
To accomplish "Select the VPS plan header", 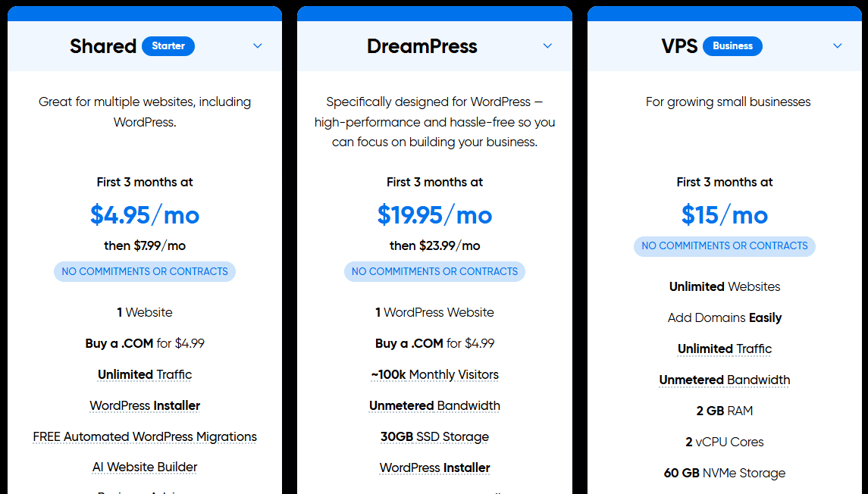I will pos(680,46).
